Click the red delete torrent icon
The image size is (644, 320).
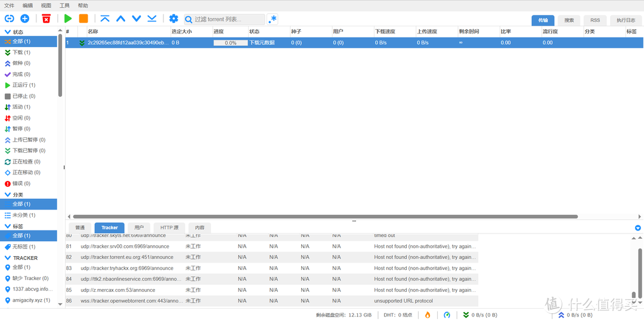[47, 19]
